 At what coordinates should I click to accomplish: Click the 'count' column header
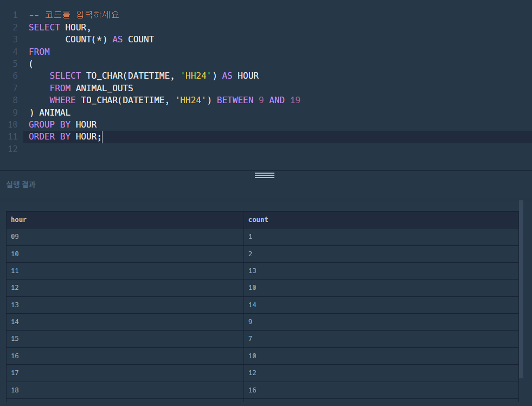(381, 220)
